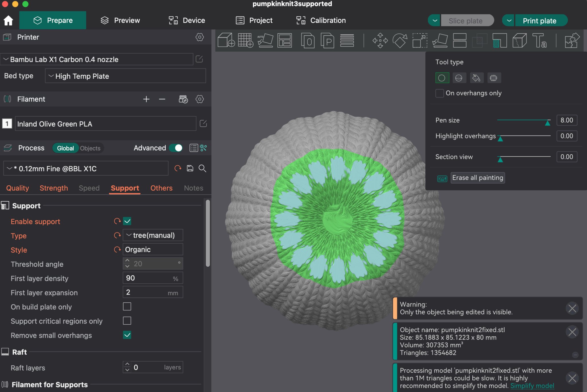Open the support Type dropdown
Viewport: 587px width, 392px height.
pyautogui.click(x=153, y=235)
